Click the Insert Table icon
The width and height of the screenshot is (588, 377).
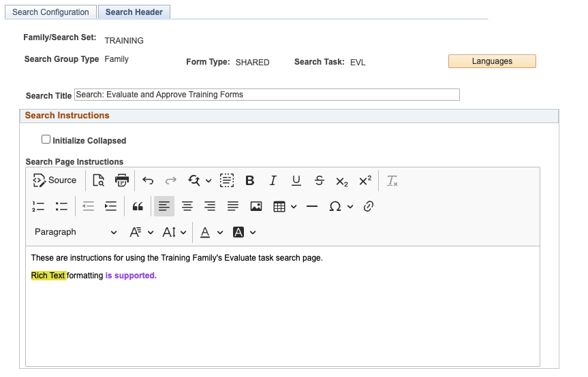tap(279, 206)
